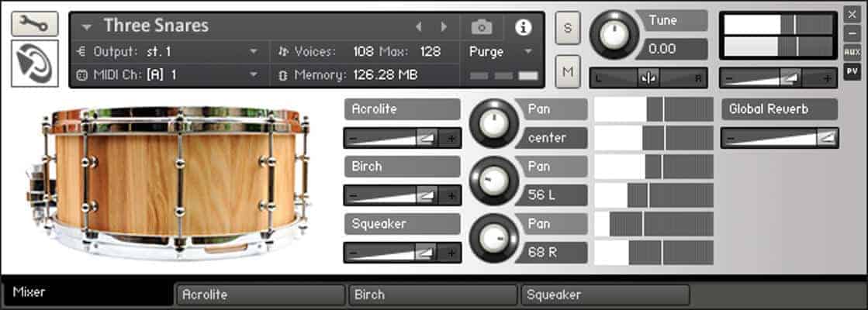The width and height of the screenshot is (868, 310).
Task: Increase Birch volume with plus
Action: [x=451, y=196]
